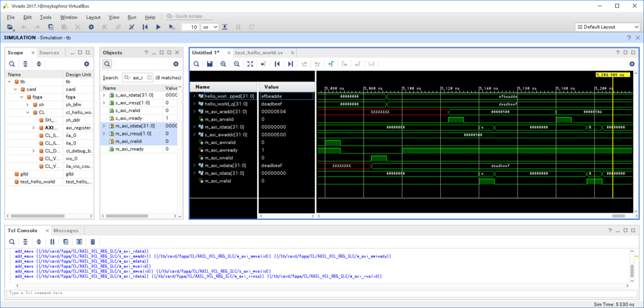Screen dimensions: 644x308
Task: Collapse all in Scope panel
Action: (25, 64)
